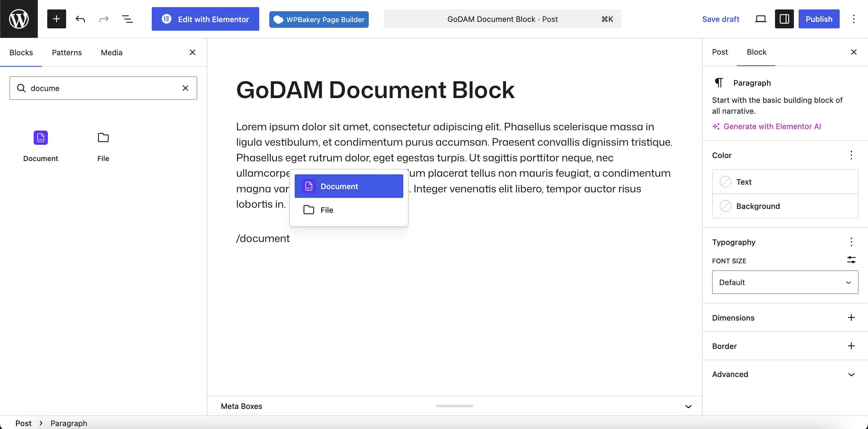Toggle the settings sidebar panel
The width and height of the screenshot is (868, 429).
click(x=784, y=19)
